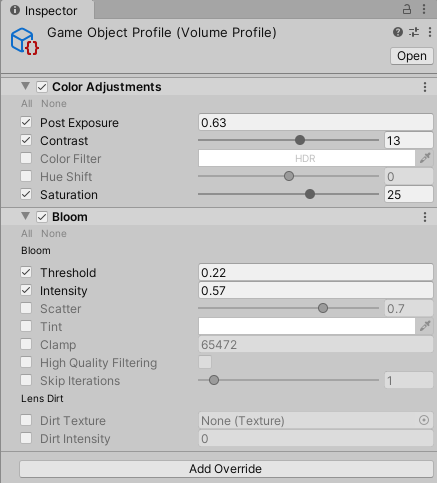Click the Add Override button
437x483 pixels.
click(226, 469)
